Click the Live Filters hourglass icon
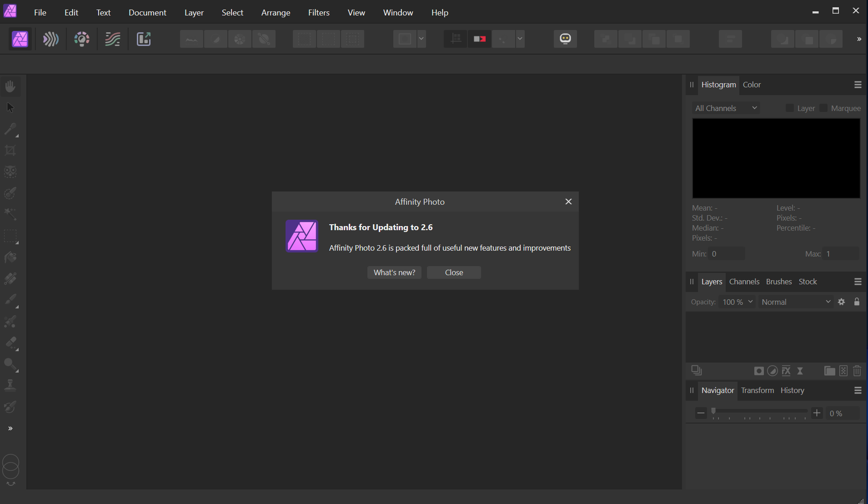The height and width of the screenshot is (504, 868). (x=800, y=371)
